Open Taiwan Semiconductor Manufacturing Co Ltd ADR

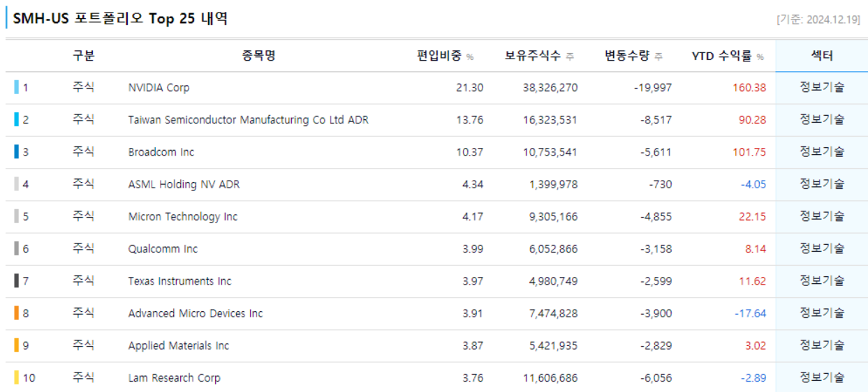(248, 120)
